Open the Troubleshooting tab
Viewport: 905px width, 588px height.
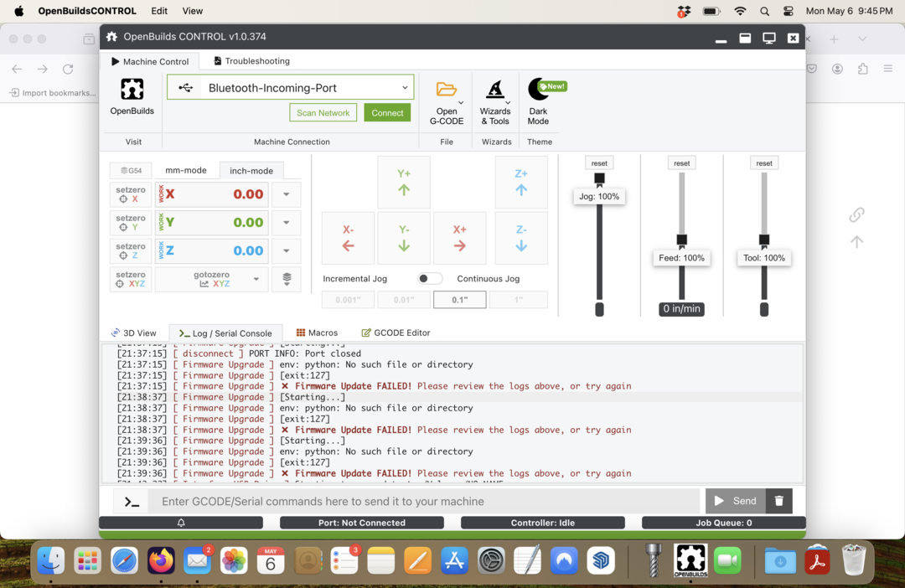click(251, 61)
